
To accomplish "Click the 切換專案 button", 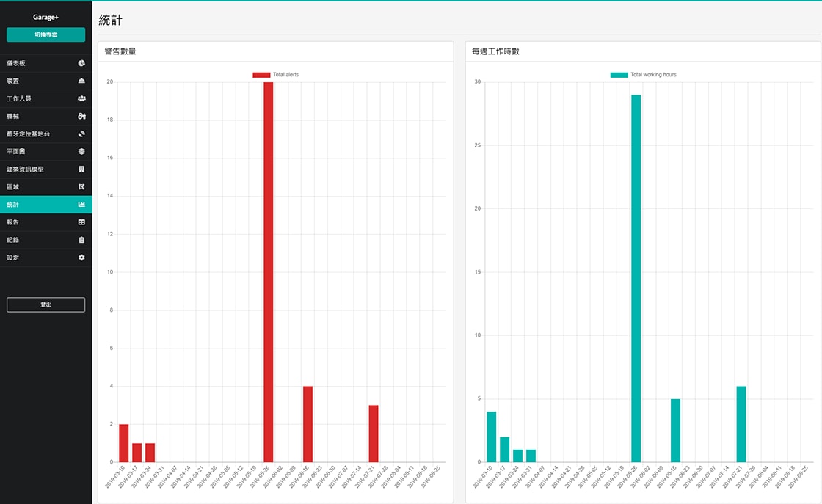I will [46, 34].
